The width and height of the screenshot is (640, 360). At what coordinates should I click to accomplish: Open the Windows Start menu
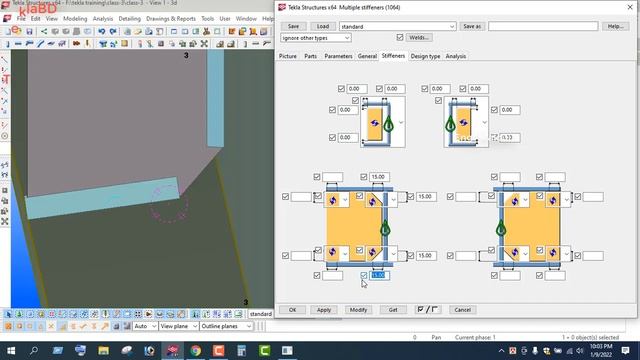(x=11, y=351)
